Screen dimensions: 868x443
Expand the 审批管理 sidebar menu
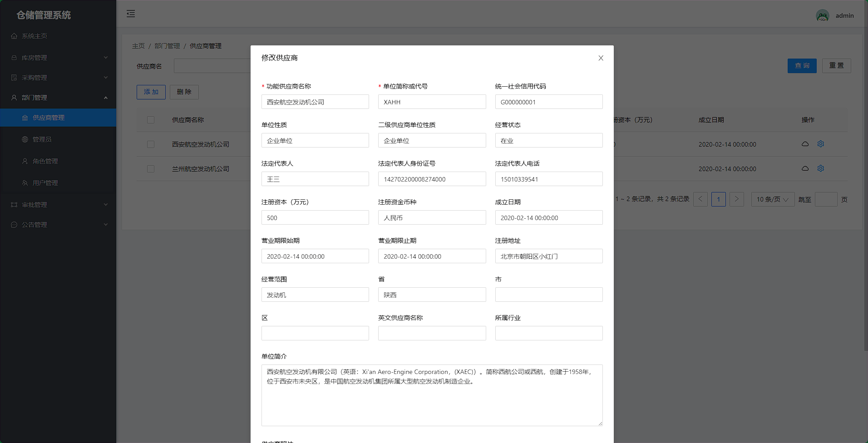[58, 205]
